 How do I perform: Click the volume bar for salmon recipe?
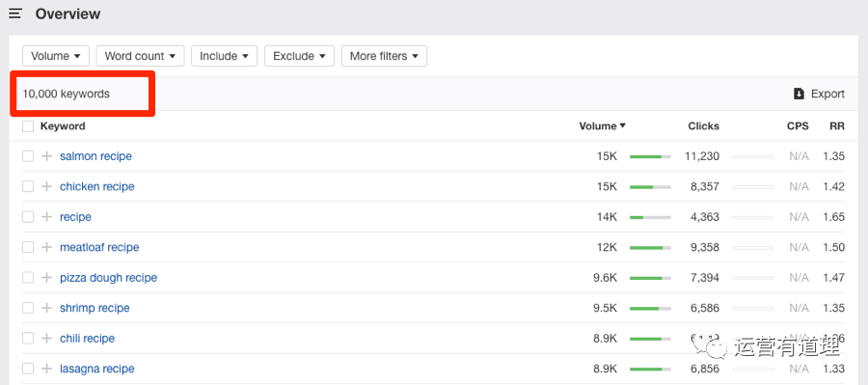[x=650, y=156]
